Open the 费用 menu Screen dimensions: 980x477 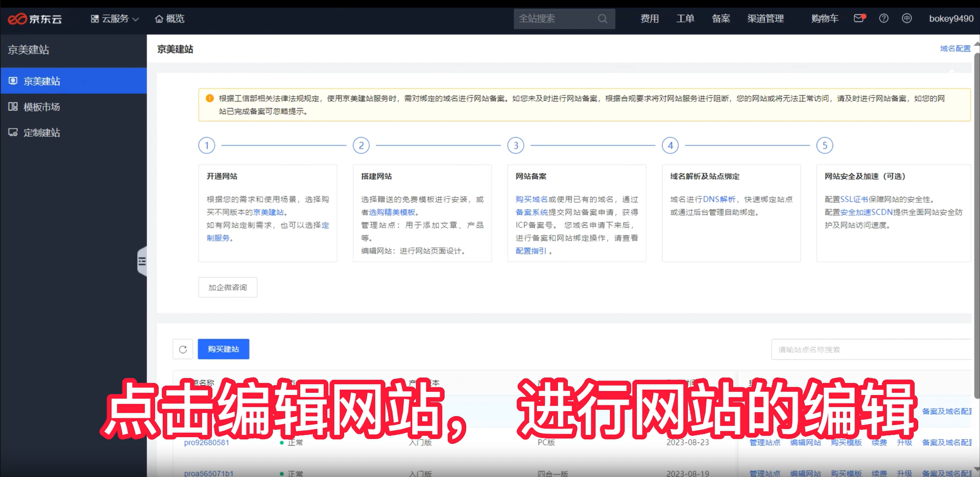click(x=650, y=19)
